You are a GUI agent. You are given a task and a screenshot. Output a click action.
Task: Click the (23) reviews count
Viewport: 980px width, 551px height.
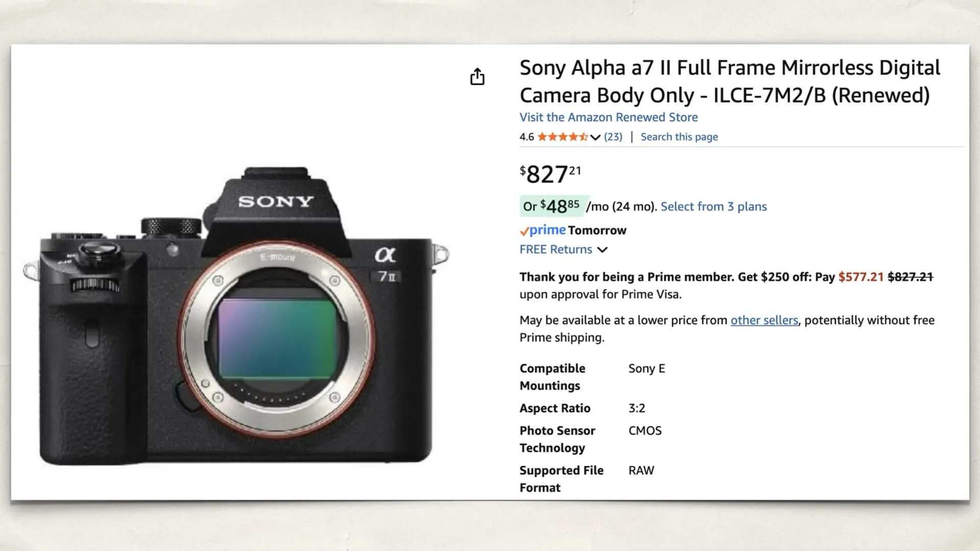(613, 136)
